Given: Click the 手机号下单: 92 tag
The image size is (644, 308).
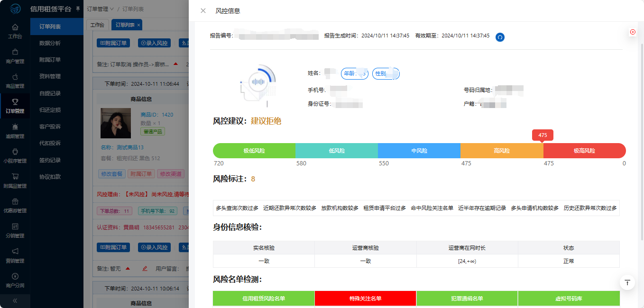Looking at the screenshot, I should (x=157, y=211).
